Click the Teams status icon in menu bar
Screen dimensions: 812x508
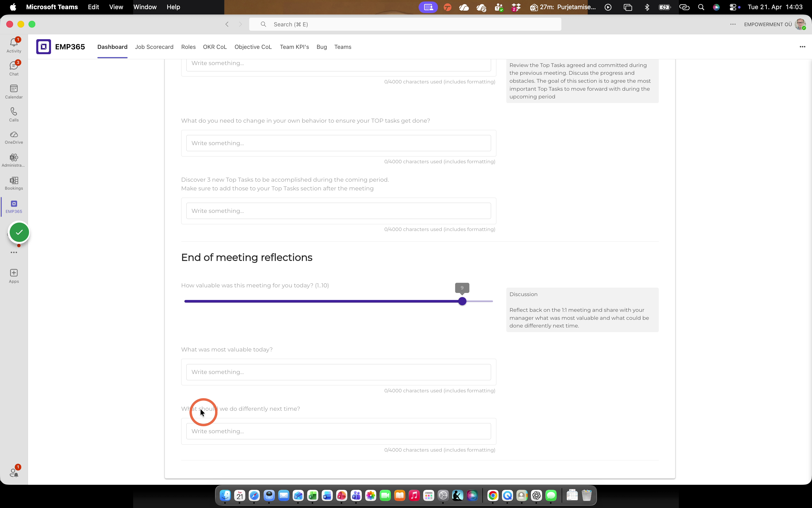point(499,7)
